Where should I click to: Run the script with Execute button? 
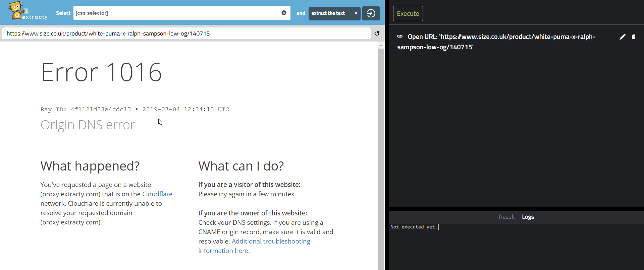(408, 13)
